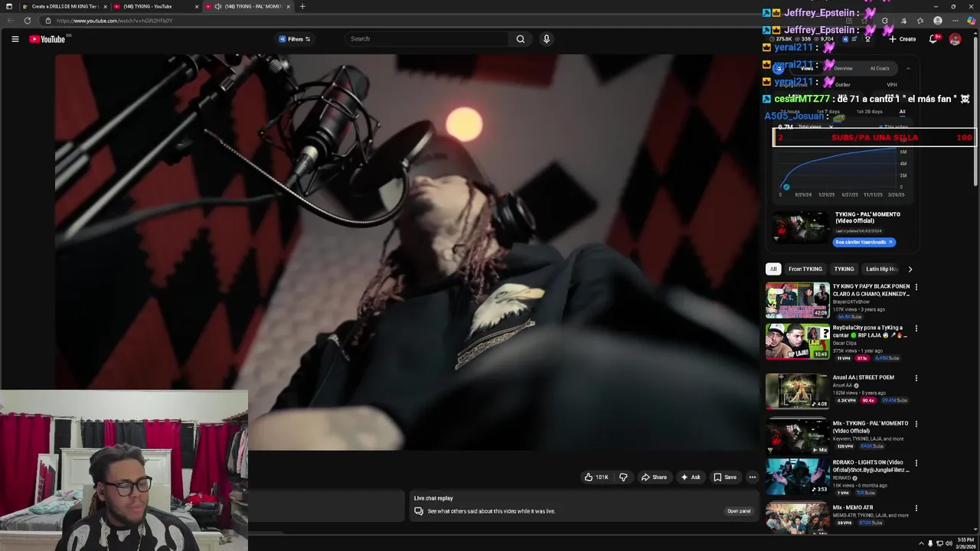Select the 'TYKING' chip
This screenshot has height=551, width=980.
(844, 269)
